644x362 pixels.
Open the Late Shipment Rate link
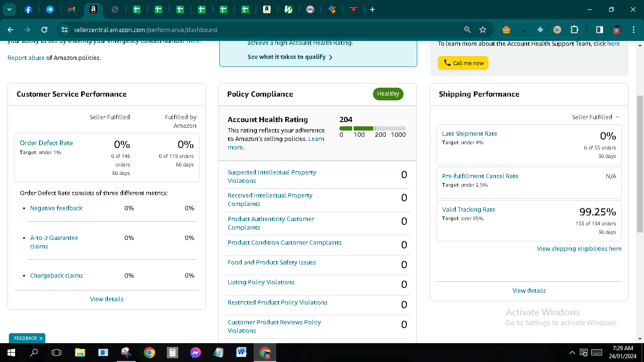pos(470,133)
